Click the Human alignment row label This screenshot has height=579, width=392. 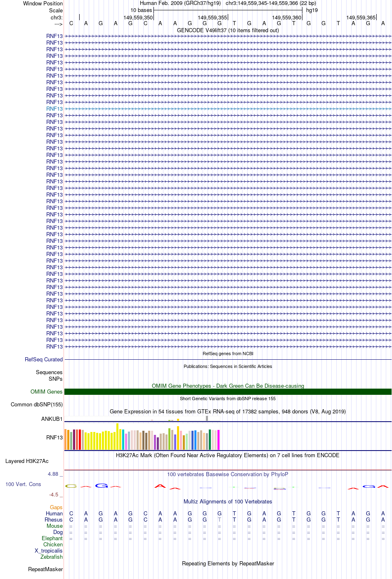tap(54, 513)
